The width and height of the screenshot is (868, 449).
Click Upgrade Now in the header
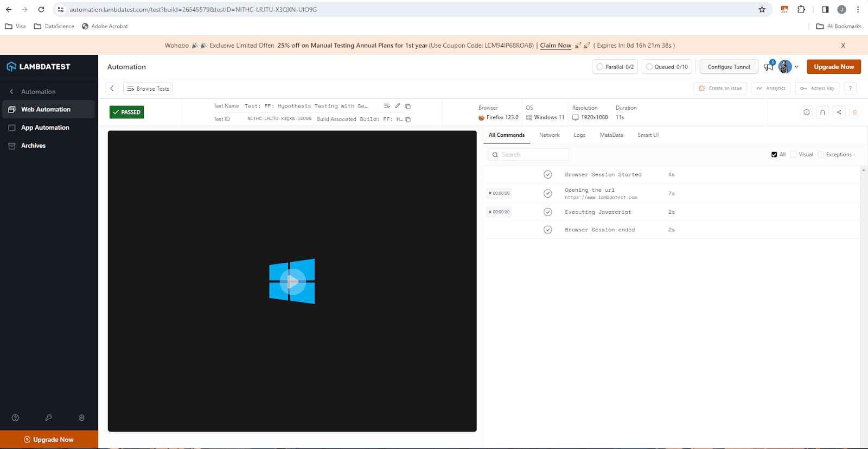click(x=834, y=67)
